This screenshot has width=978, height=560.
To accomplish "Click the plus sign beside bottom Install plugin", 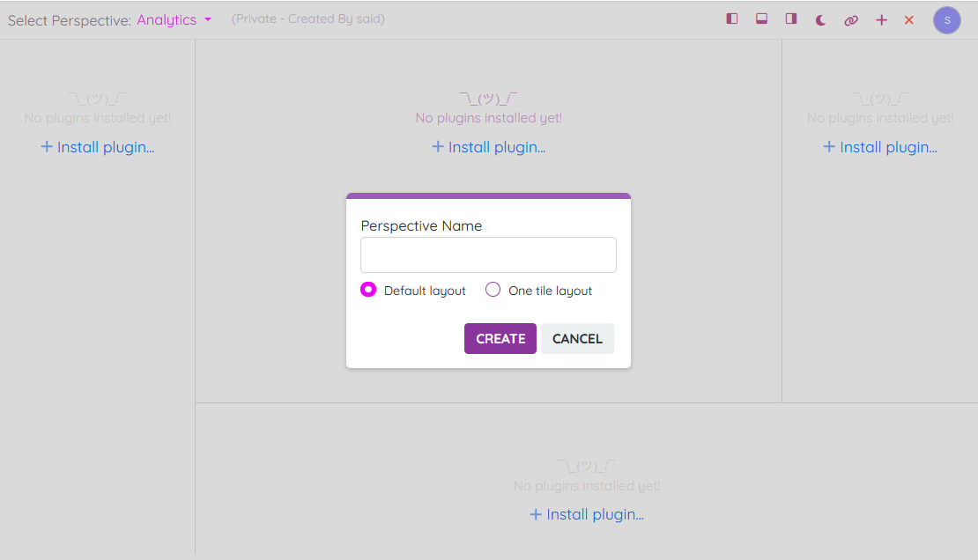I will point(535,514).
